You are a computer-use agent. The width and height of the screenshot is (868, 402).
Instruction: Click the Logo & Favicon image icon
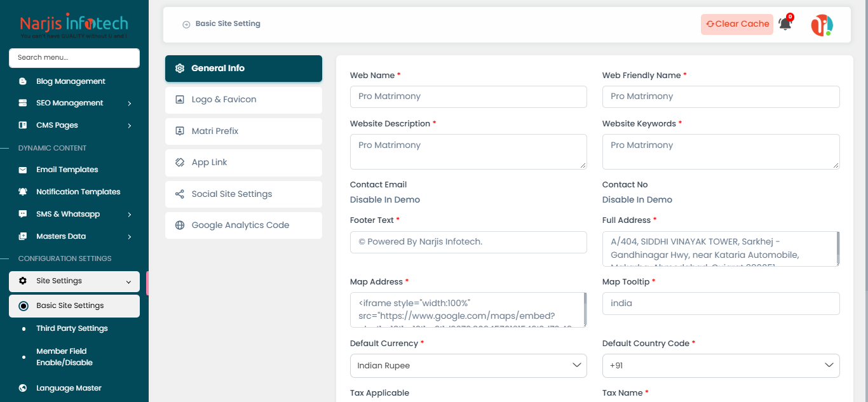(x=180, y=100)
